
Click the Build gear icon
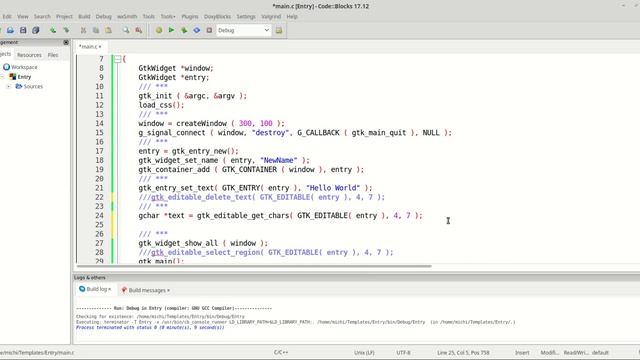point(159,30)
